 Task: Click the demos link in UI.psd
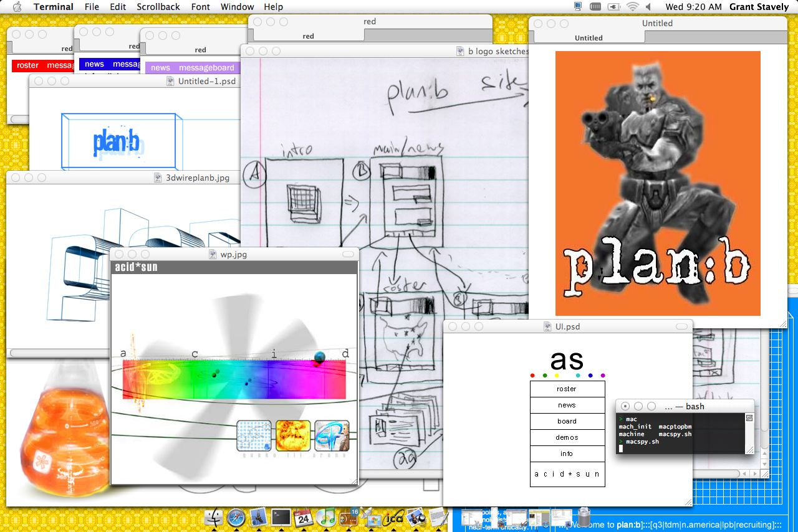[x=567, y=437]
